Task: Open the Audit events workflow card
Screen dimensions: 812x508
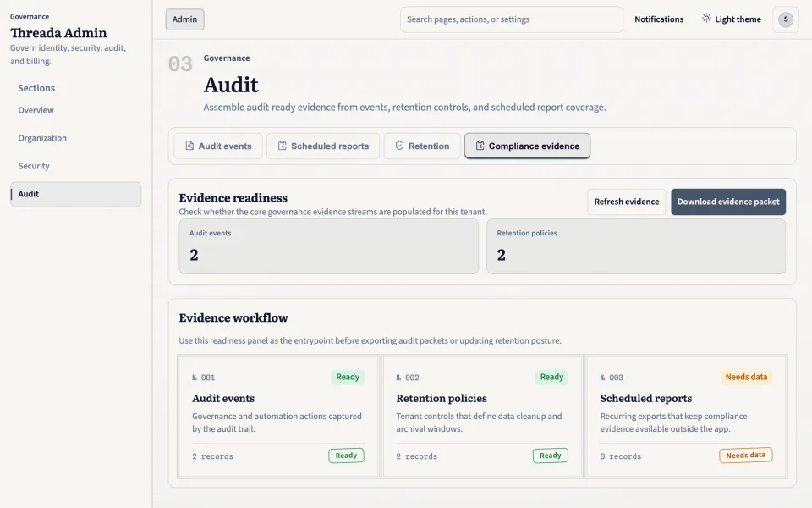Action: click(x=278, y=417)
